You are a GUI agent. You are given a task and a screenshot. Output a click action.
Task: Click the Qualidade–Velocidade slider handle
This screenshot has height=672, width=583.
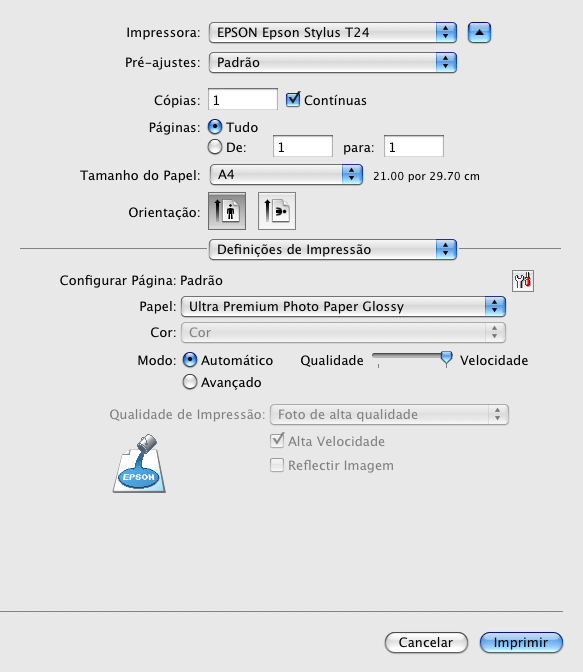coord(446,359)
